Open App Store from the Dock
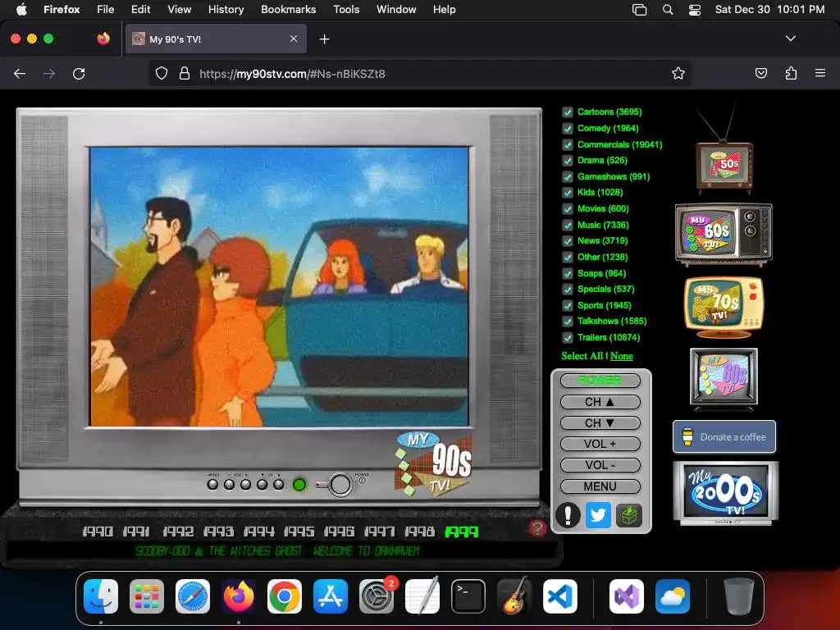 click(x=331, y=596)
